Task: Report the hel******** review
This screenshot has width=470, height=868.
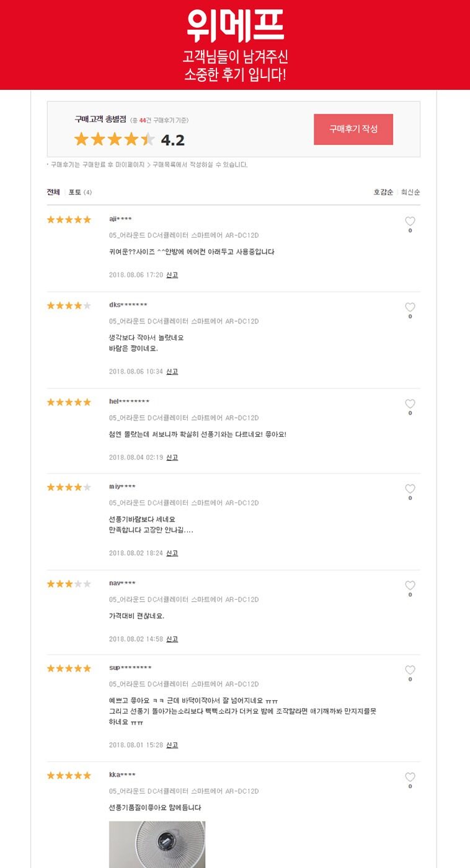Action: click(172, 457)
